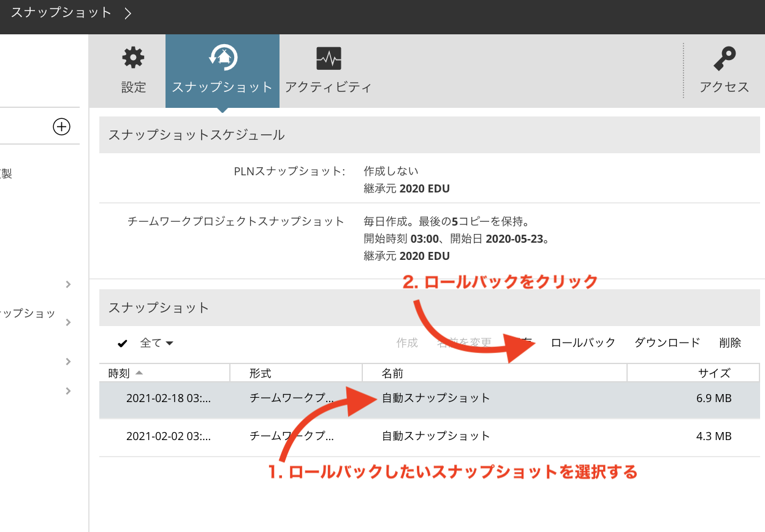This screenshot has height=532, width=765.
Task: Open the アクティビティ pulse monitor icon
Action: [x=329, y=59]
